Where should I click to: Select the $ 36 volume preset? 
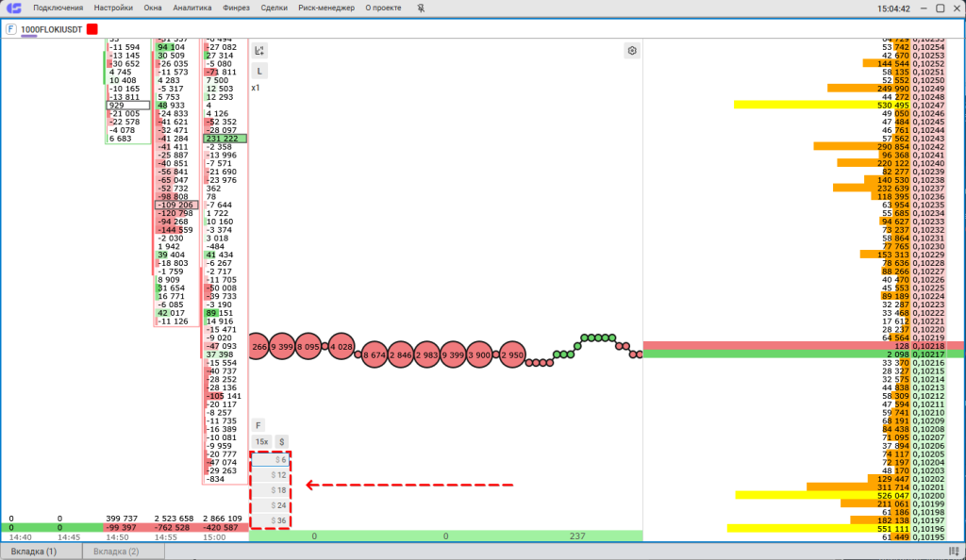(x=271, y=520)
